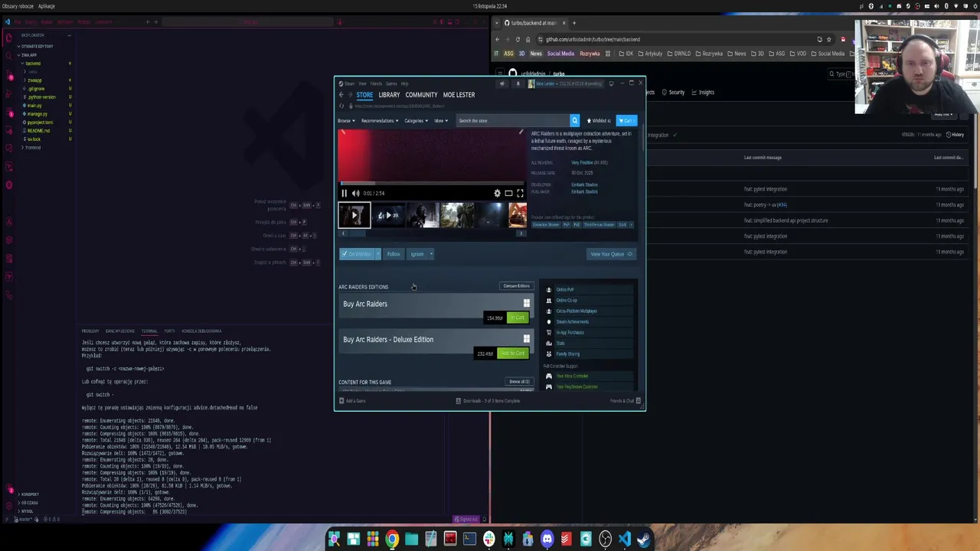Ignore ARC Raiders
This screenshot has height=551, width=980.
click(417, 254)
